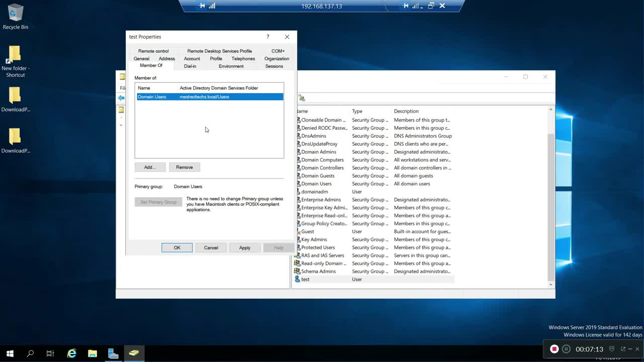
Task: Switch to the Telephones tab
Action: click(243, 58)
